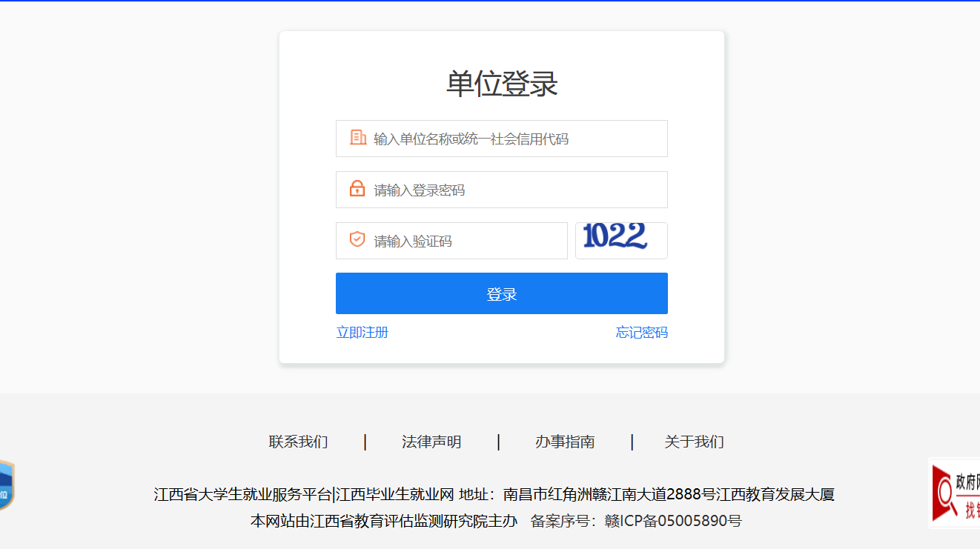Open the 联系我们 footer link
This screenshot has height=549, width=980.
tap(298, 442)
